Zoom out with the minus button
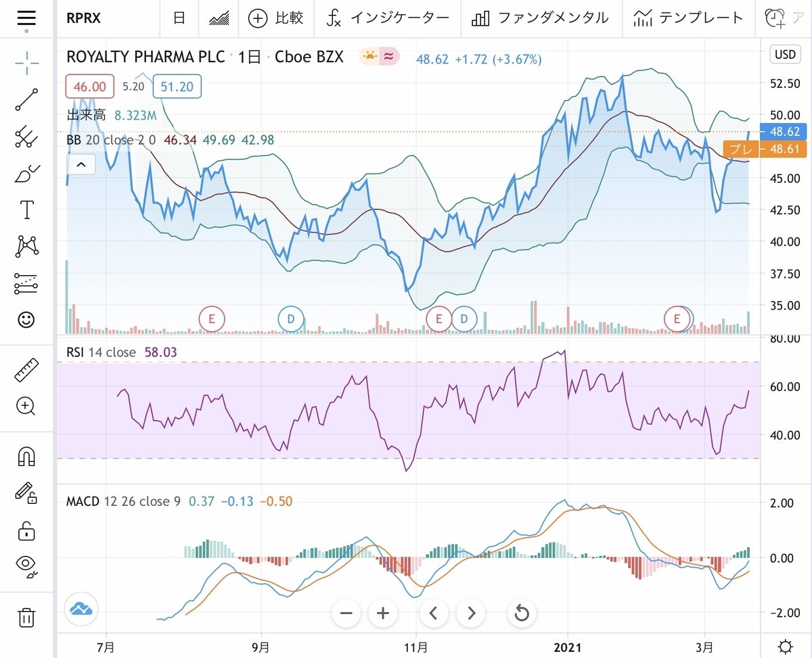 pyautogui.click(x=346, y=613)
